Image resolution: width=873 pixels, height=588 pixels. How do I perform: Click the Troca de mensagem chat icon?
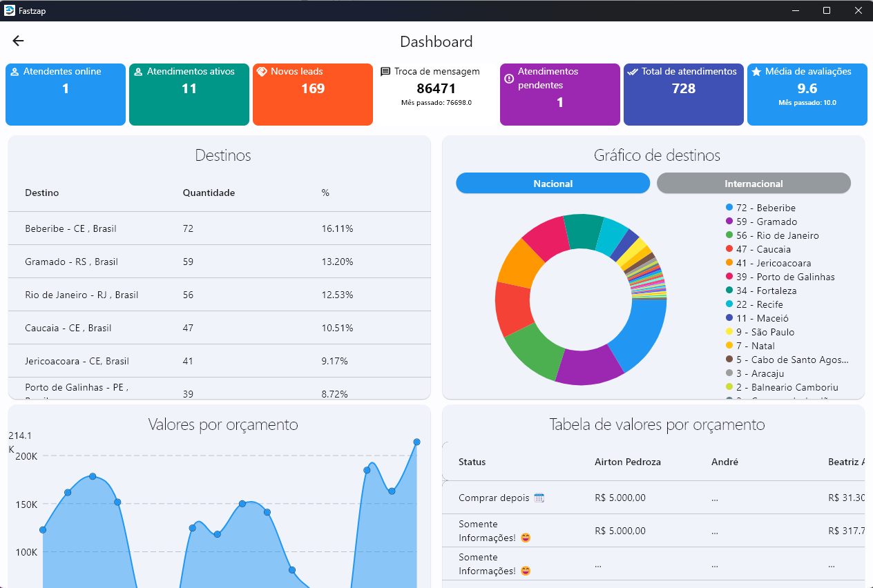[385, 72]
